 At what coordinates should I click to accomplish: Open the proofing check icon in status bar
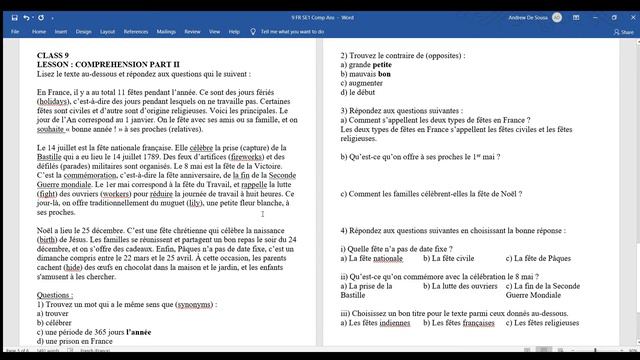pyautogui.click(x=70, y=350)
